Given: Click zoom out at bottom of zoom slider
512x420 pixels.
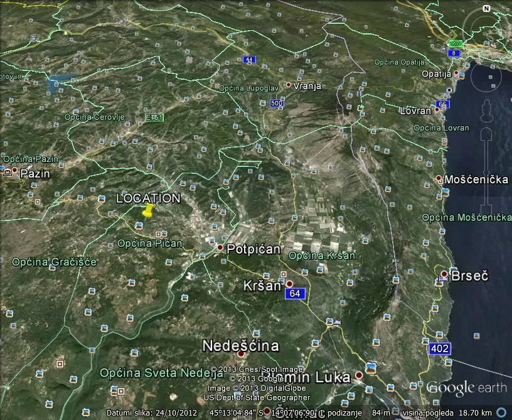Looking at the screenshot, I should pyautogui.click(x=486, y=208).
